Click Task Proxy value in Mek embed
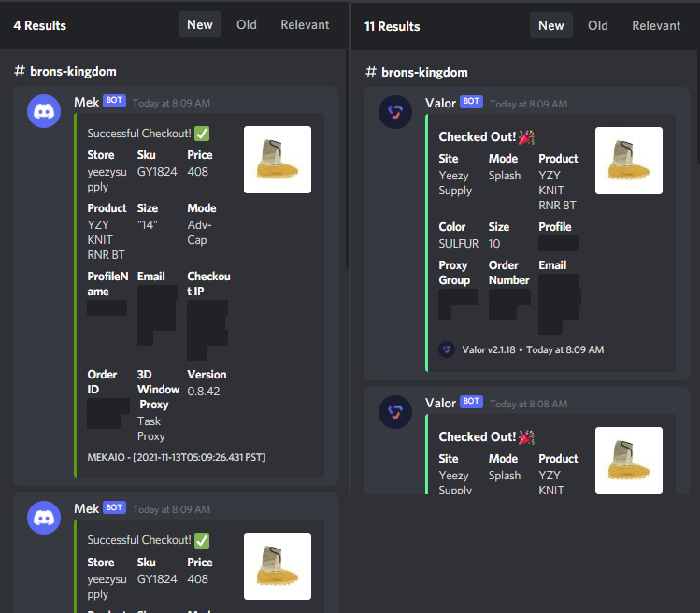This screenshot has width=700, height=613. [x=150, y=429]
